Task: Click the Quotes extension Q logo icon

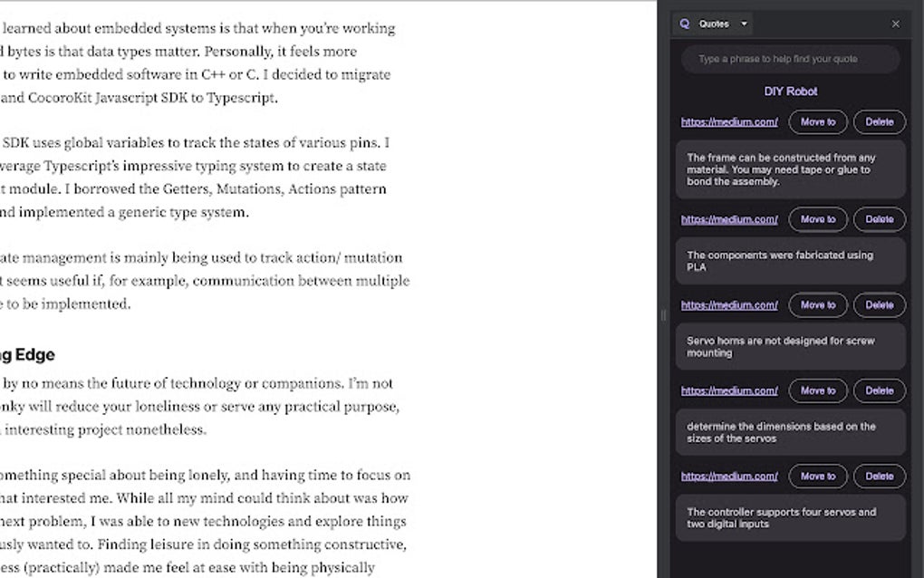Action: 685,24
